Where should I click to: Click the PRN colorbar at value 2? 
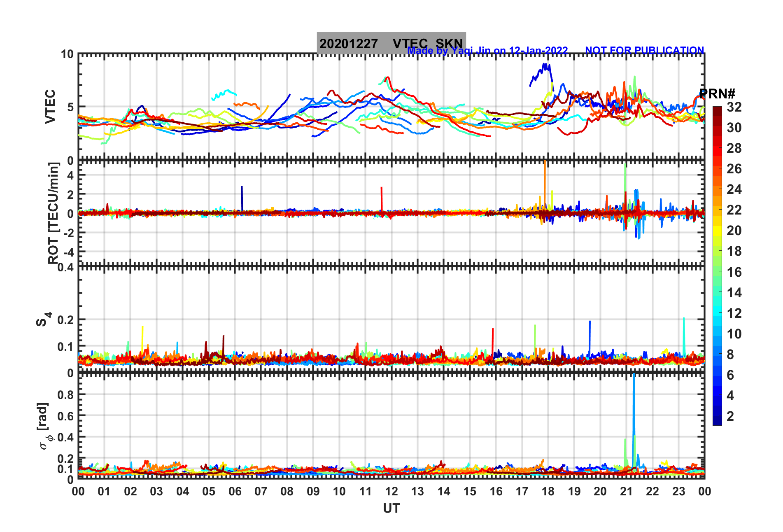717,416
